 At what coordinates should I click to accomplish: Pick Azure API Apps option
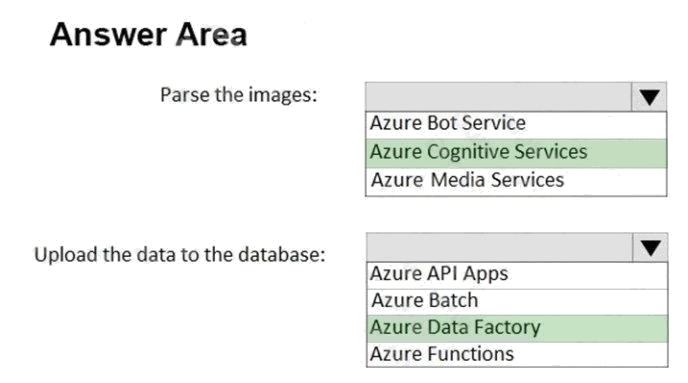click(517, 274)
